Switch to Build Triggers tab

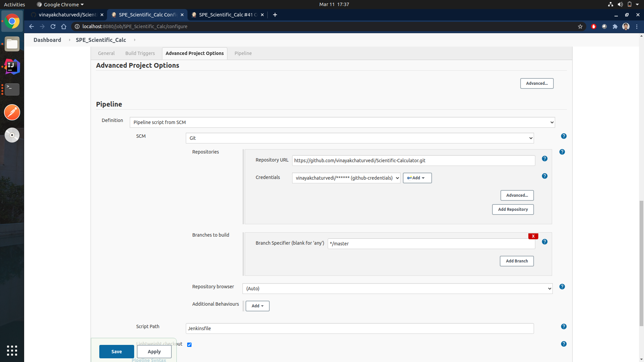140,53
